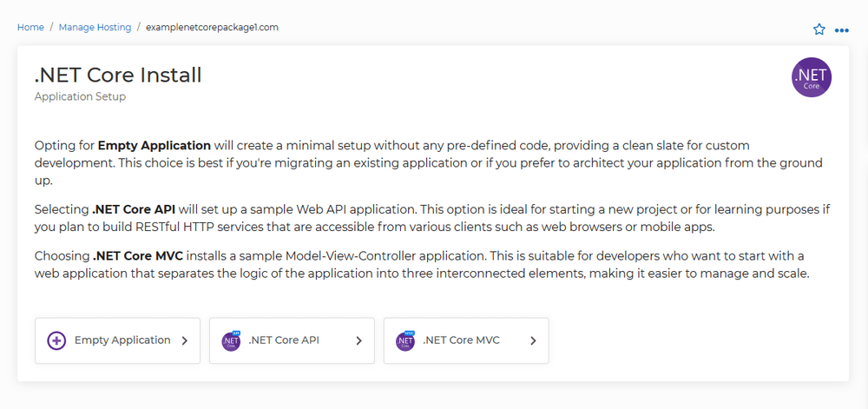Open Manage Hosting breadcrumb link
This screenshot has width=868, height=409.
click(x=95, y=27)
